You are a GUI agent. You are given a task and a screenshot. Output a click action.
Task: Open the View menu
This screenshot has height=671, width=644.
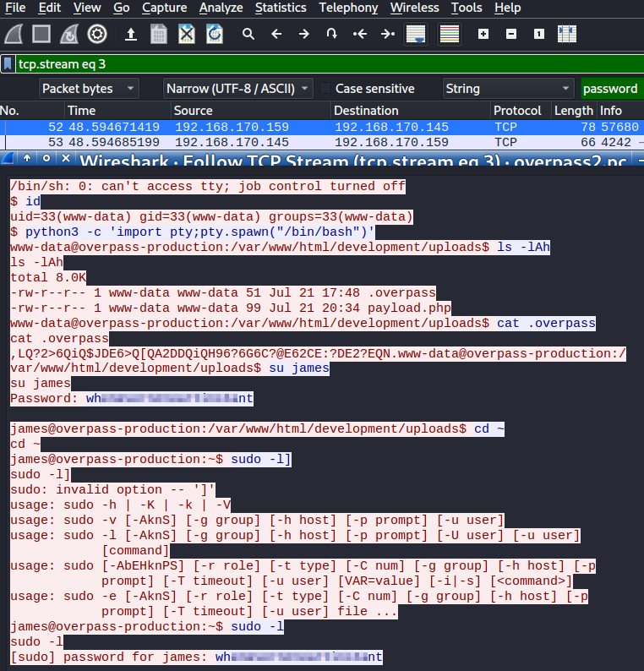tap(87, 8)
